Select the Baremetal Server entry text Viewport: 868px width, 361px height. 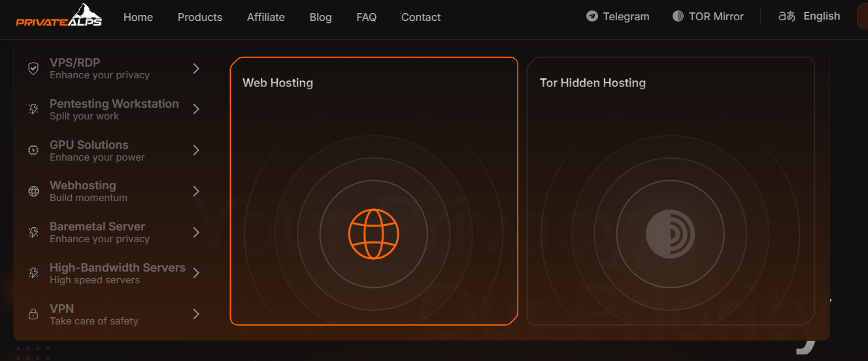97,227
